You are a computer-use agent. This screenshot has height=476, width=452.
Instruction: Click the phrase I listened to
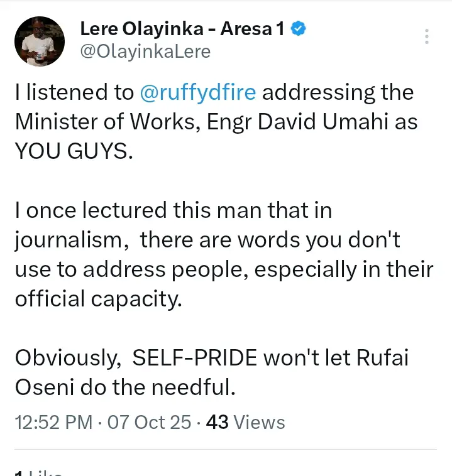74,92
